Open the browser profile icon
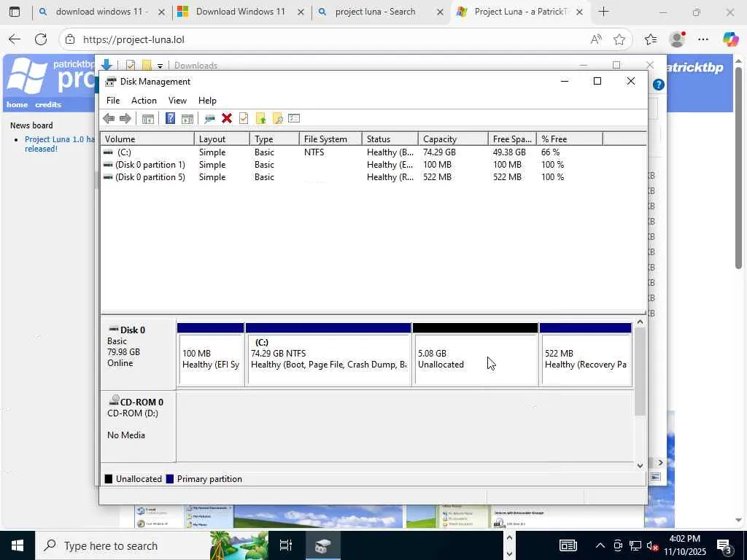 pyautogui.click(x=677, y=39)
